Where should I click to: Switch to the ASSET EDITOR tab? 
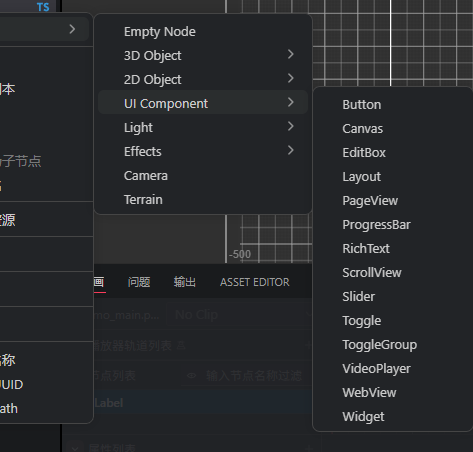point(255,282)
